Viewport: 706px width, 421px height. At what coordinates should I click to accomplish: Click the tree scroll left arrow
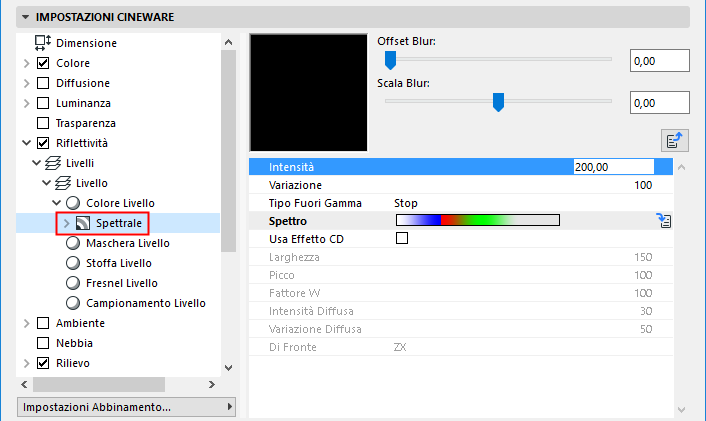24,385
